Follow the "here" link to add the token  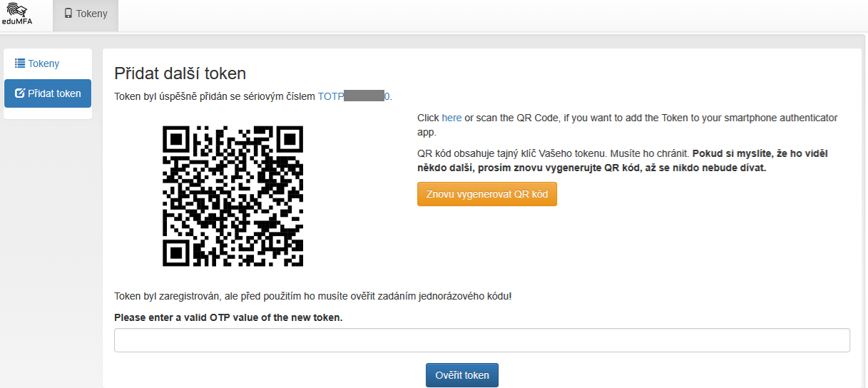click(x=451, y=118)
